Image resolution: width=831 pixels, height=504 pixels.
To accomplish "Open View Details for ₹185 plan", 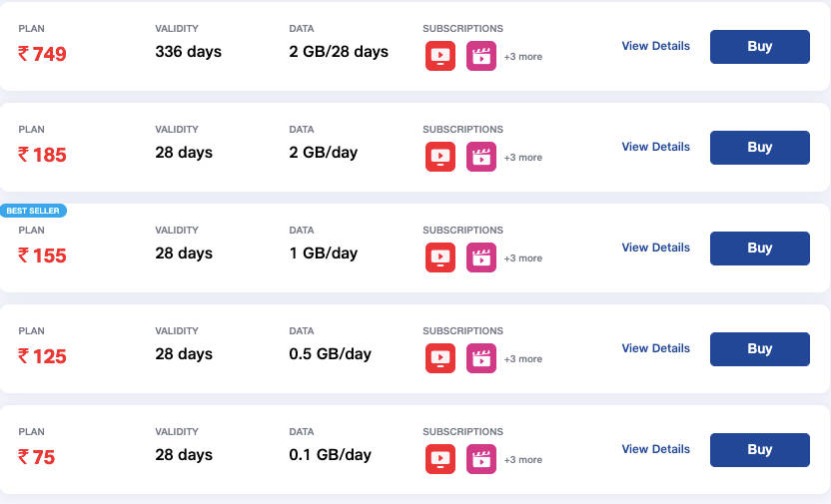I will [655, 147].
